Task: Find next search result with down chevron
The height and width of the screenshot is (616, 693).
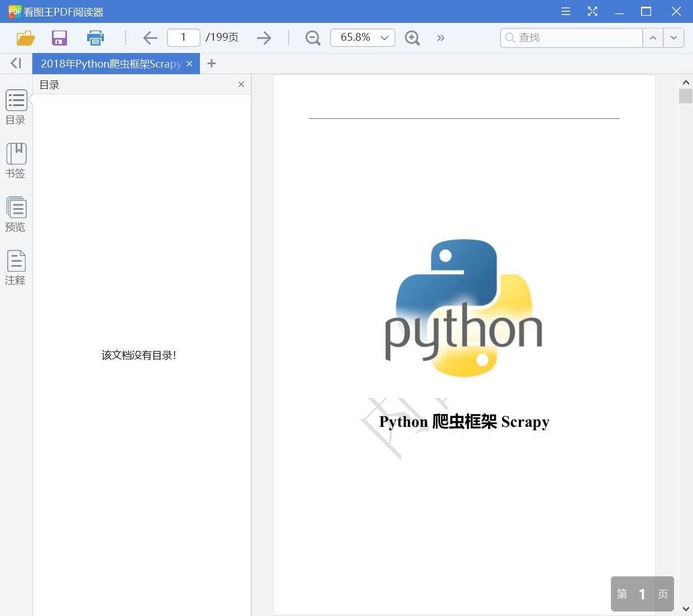Action: point(673,37)
